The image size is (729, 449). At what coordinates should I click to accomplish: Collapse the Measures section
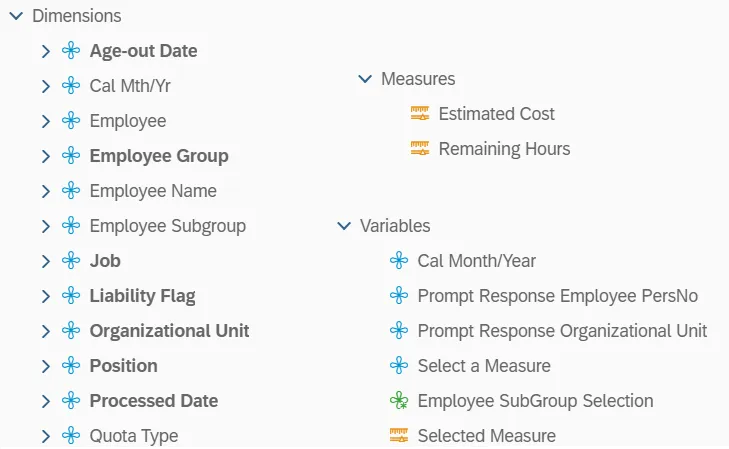(x=364, y=79)
